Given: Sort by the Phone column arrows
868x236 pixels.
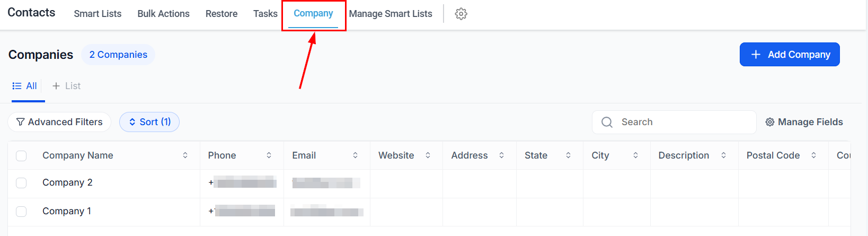Looking at the screenshot, I should 269,155.
